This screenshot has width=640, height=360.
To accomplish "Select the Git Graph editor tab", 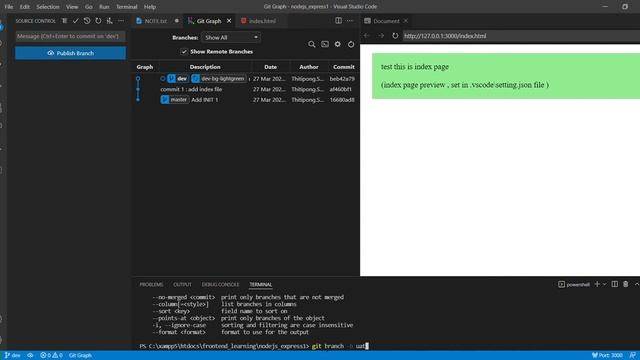I will click(209, 21).
